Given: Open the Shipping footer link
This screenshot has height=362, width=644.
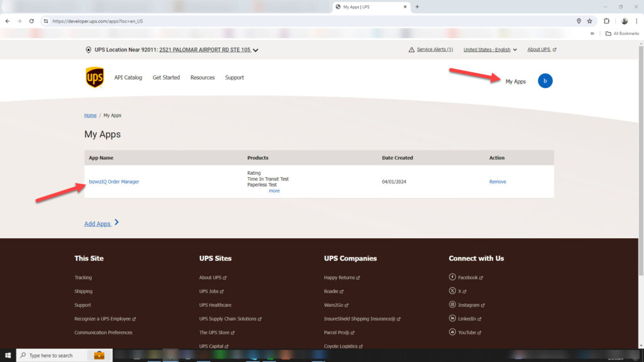Looking at the screenshot, I should tap(84, 291).
